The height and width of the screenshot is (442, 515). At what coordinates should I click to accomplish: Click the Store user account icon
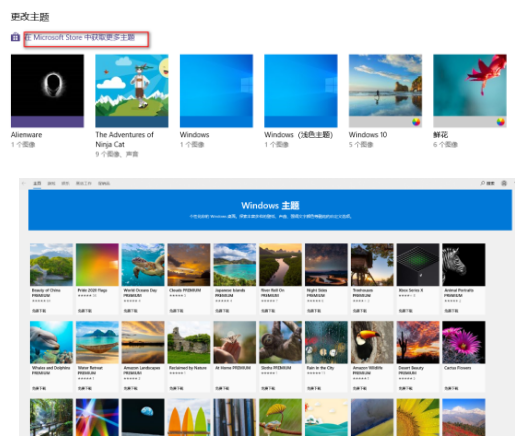coord(504,183)
